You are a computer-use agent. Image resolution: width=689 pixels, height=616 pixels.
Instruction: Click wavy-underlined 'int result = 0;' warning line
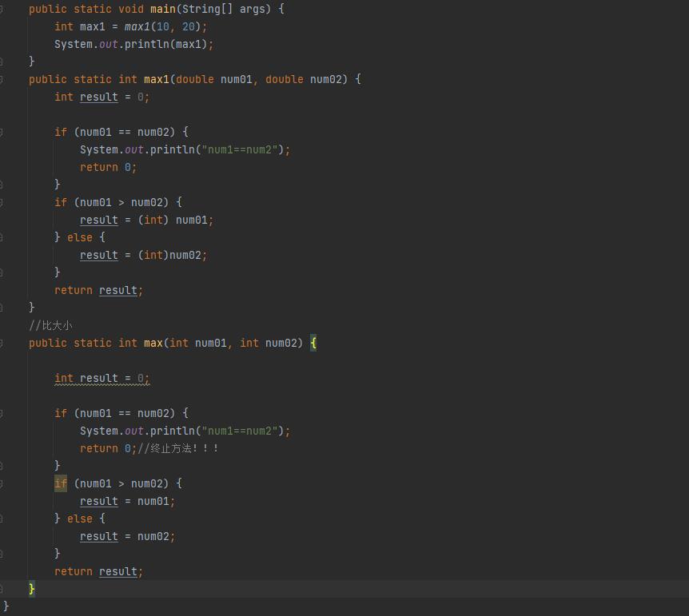[102, 378]
